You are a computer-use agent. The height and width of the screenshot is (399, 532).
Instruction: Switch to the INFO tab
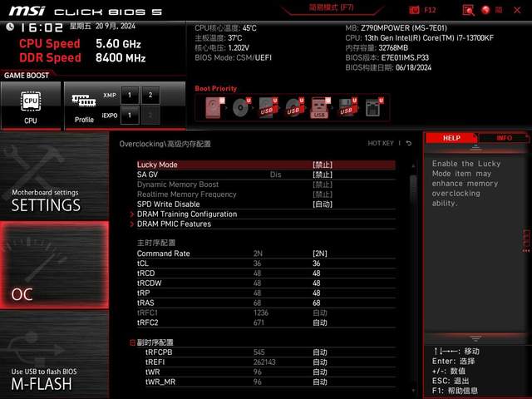[x=505, y=138]
